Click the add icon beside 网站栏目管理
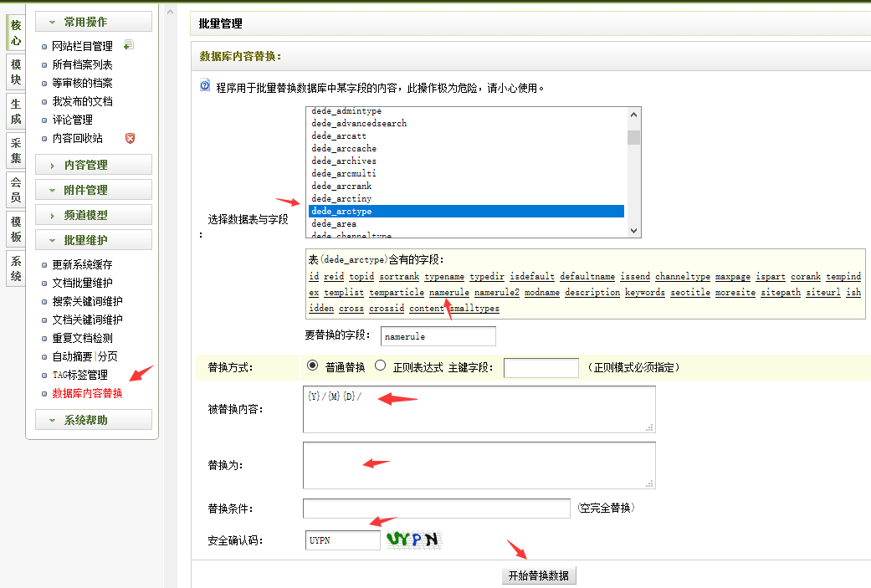871x588 pixels. click(x=128, y=45)
